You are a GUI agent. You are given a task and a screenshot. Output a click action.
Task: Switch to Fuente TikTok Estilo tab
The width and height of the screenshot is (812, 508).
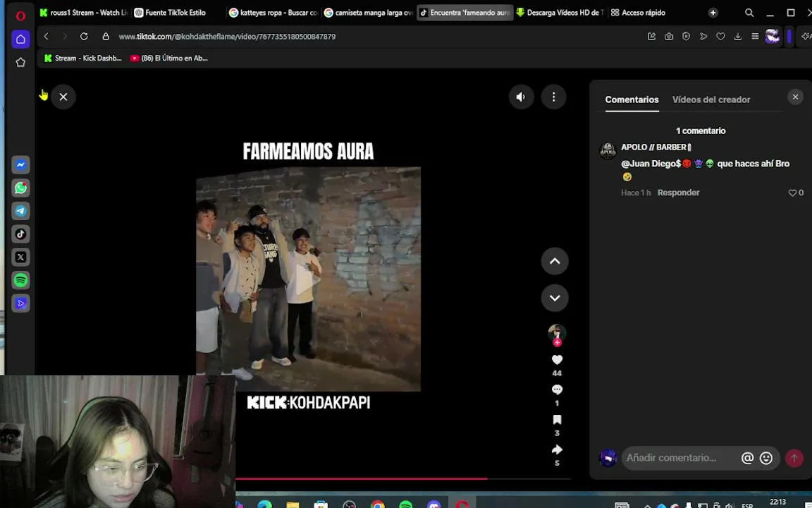175,13
